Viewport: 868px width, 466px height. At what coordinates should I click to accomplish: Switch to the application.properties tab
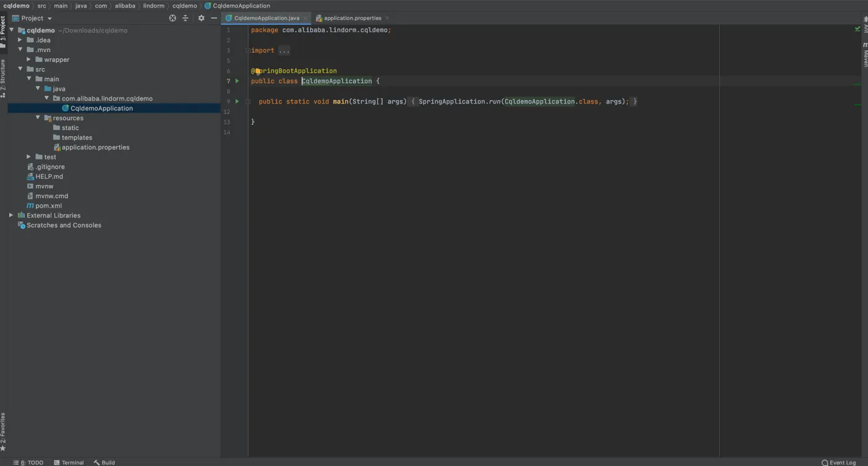[352, 19]
